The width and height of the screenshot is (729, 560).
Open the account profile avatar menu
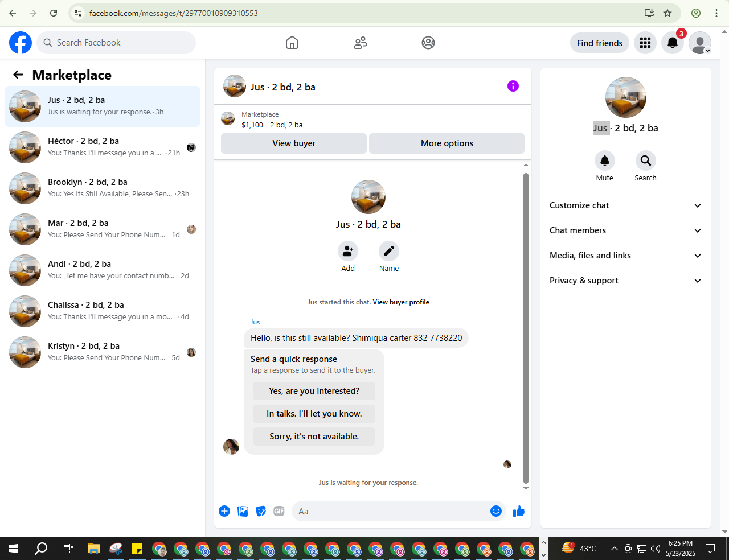700,43
